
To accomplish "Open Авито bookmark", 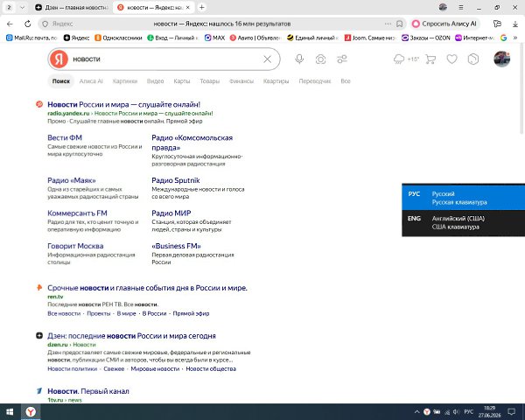I will pos(255,38).
